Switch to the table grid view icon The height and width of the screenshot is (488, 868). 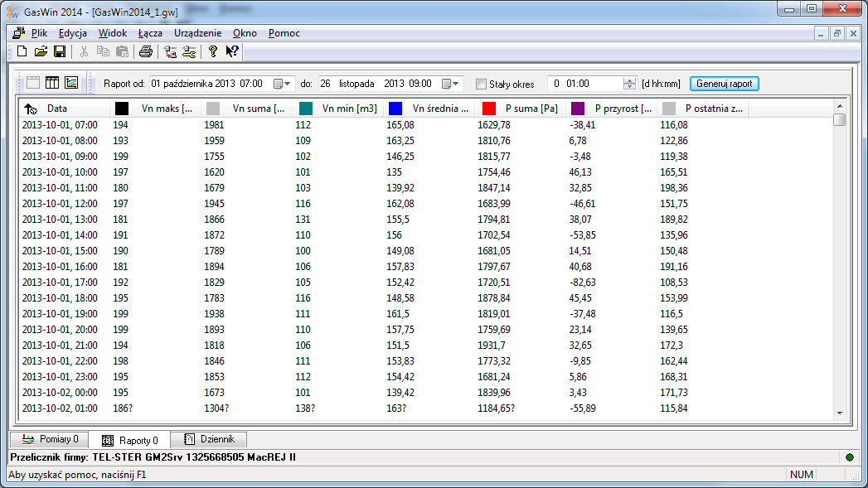click(x=52, y=83)
